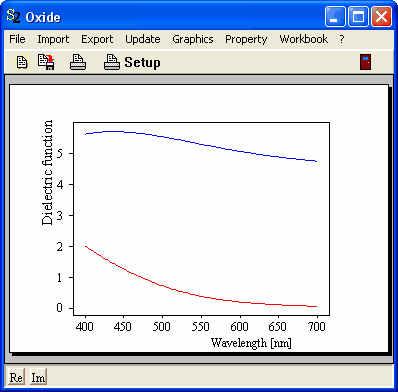Click the 700 tick label on x-axis
Viewport: 398px width, 392px height.
point(316,327)
